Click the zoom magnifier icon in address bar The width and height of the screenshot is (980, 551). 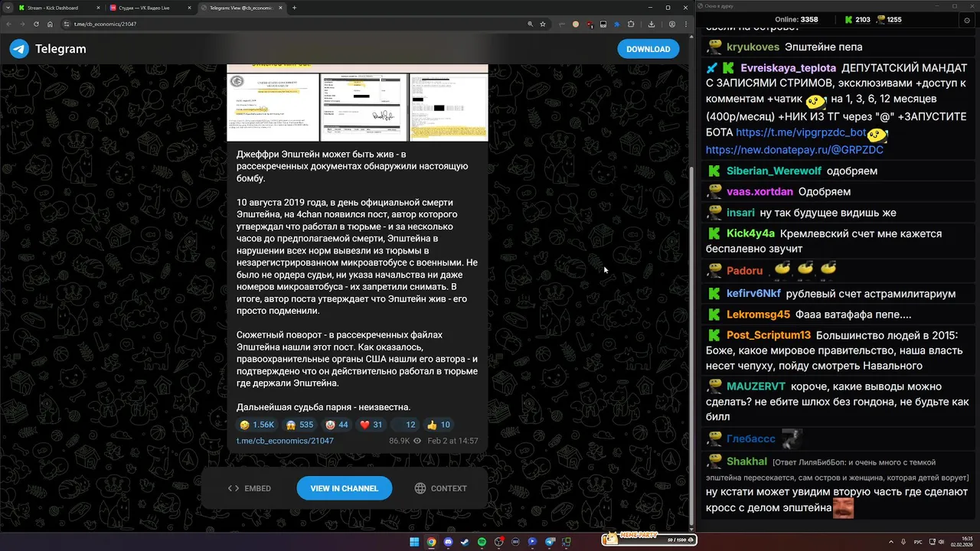pyautogui.click(x=531, y=24)
